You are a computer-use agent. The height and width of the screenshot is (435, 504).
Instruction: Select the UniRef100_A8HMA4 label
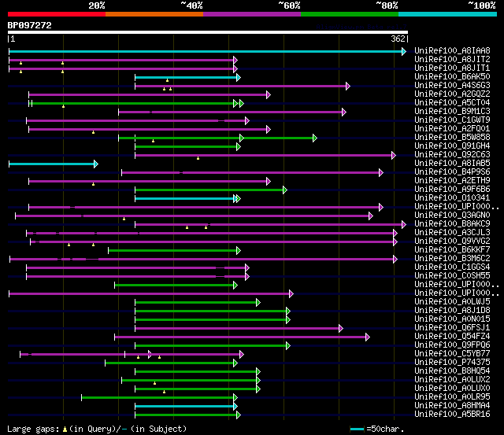coord(452,406)
